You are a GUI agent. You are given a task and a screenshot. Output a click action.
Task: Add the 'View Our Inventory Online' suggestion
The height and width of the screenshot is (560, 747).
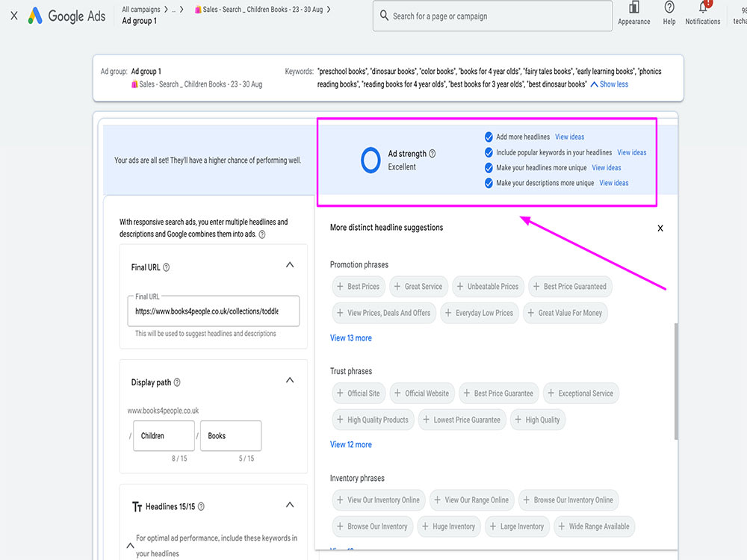click(378, 500)
